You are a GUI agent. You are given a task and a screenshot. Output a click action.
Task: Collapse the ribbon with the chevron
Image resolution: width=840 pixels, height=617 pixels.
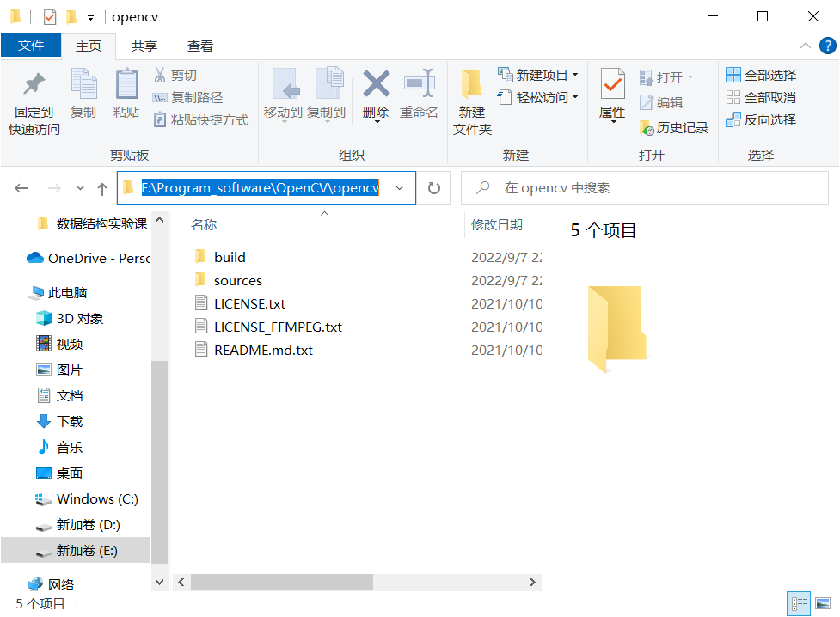click(806, 45)
